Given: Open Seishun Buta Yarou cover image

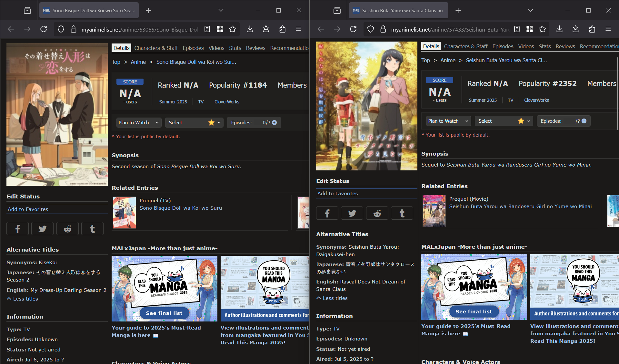Looking at the screenshot, I should pos(367,106).
